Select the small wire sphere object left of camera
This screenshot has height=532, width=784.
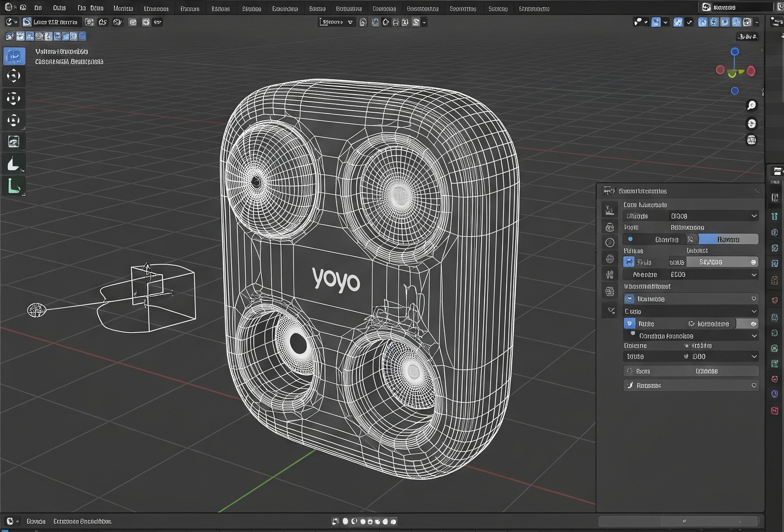click(x=37, y=310)
